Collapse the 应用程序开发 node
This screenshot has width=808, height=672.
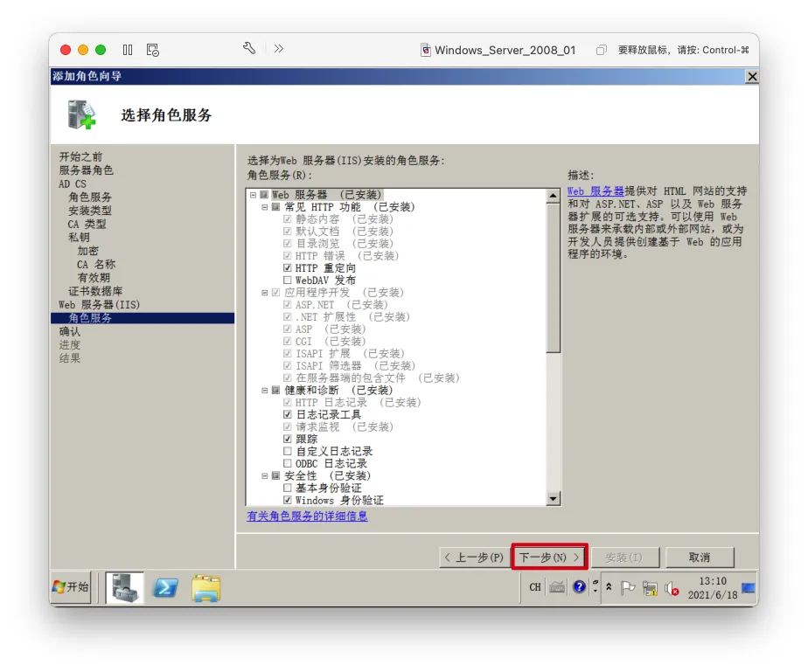point(264,293)
